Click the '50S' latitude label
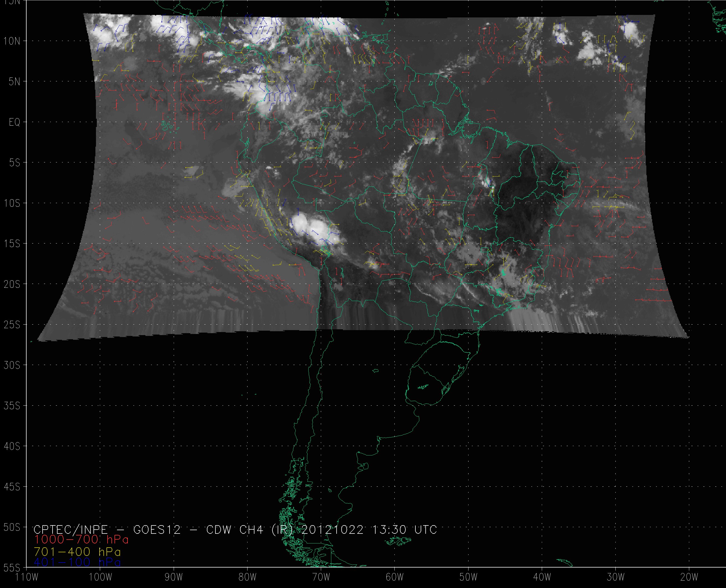This screenshot has height=588, width=726. tap(12, 527)
